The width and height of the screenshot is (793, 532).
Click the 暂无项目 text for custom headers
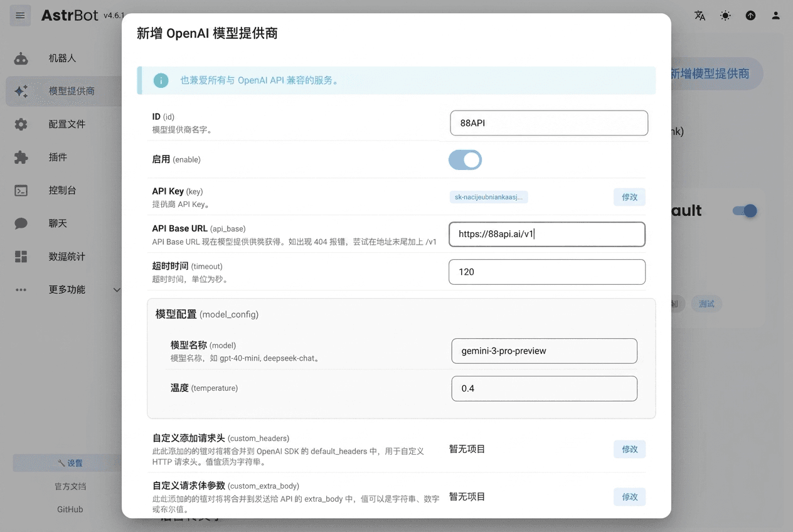467,449
